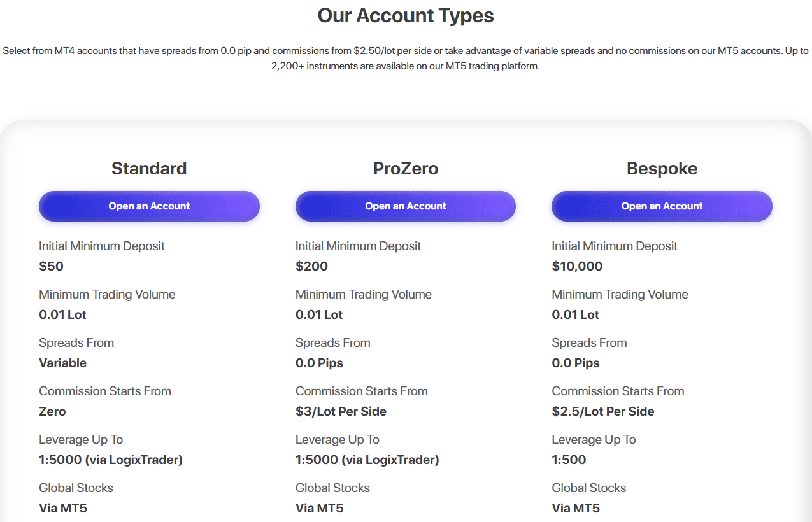Select the 1:500 leverage value
Screen dimensions: 812x522
(569, 460)
